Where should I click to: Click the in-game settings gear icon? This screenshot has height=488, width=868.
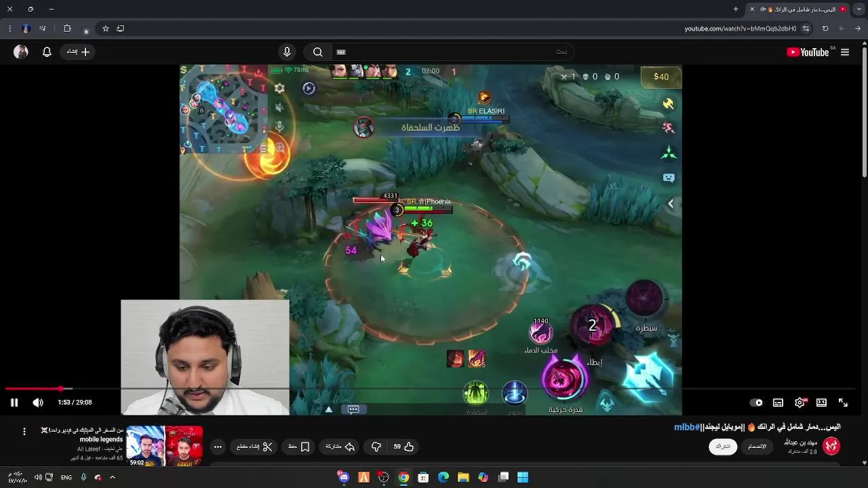(279, 88)
